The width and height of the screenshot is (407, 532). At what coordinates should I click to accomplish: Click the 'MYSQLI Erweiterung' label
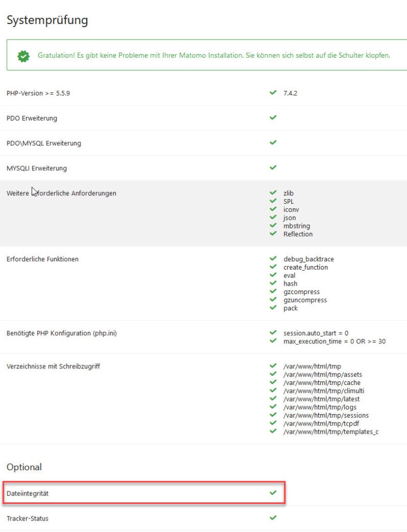pos(37,168)
